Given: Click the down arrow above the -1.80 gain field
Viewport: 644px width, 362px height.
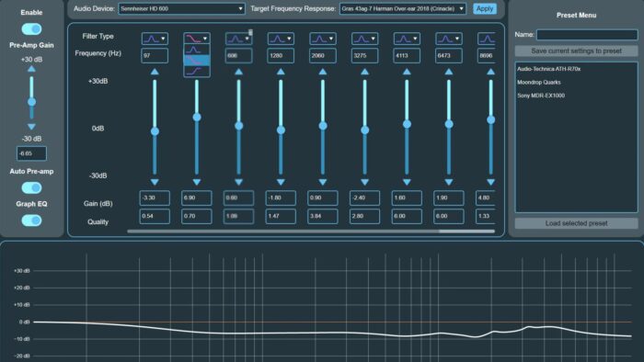Looking at the screenshot, I should pos(281,182).
